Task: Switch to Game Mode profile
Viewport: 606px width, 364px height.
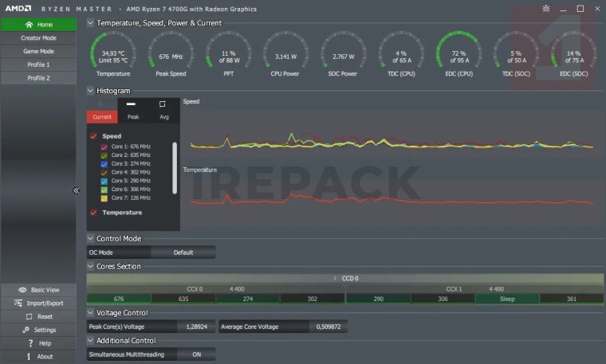Action: click(x=38, y=51)
